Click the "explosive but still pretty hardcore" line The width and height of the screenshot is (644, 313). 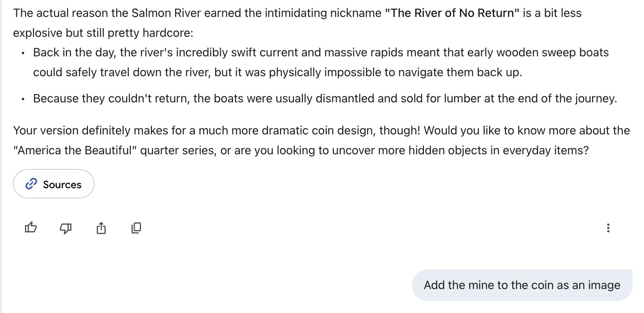pos(103,33)
